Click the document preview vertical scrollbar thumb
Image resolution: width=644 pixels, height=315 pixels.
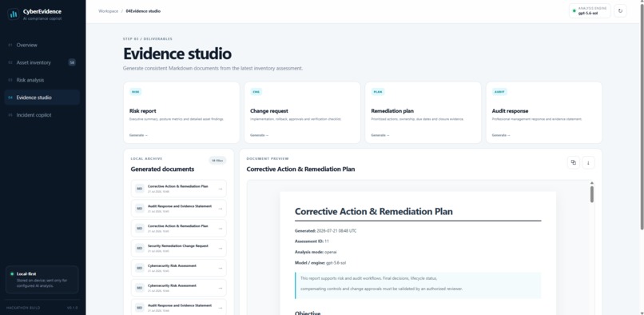click(x=592, y=194)
